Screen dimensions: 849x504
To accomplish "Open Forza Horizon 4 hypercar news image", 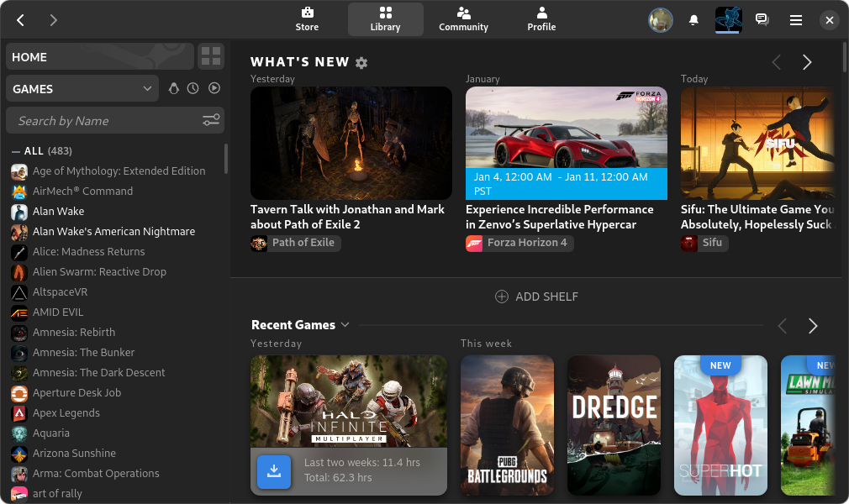I will pyautogui.click(x=567, y=143).
